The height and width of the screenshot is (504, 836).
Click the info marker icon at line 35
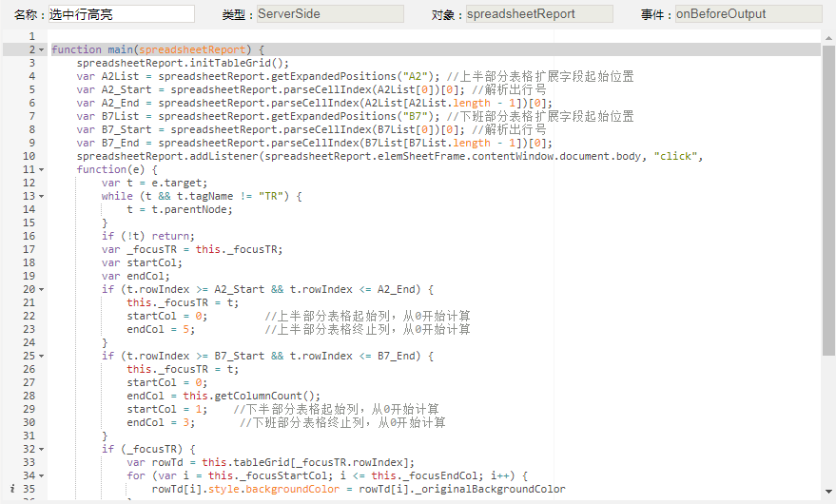(12, 489)
